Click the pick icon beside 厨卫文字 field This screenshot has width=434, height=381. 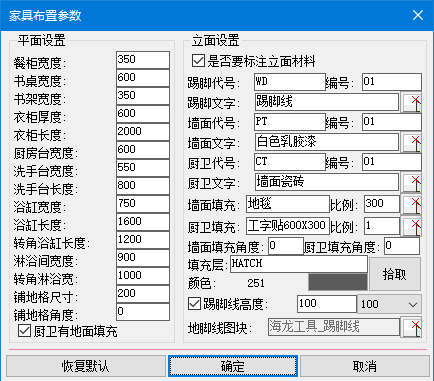[x=411, y=182]
